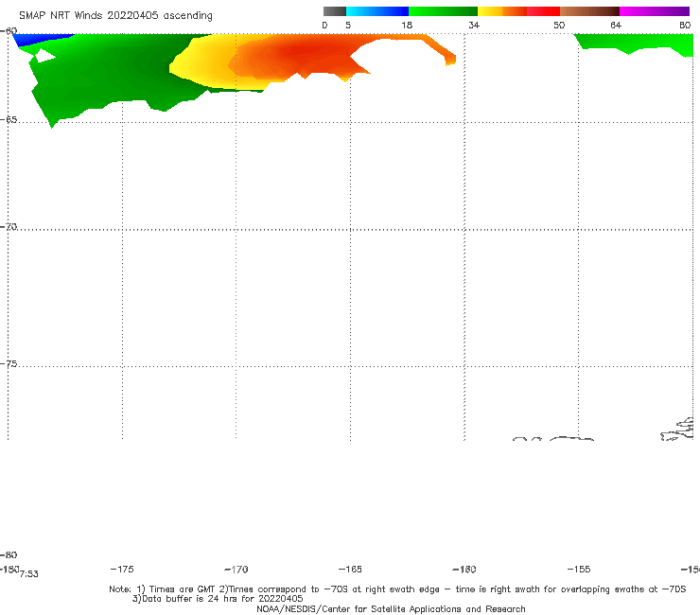Viewport: 700px width, 615px height.
Task: Click the longitude label "-165"
Action: pos(350,569)
